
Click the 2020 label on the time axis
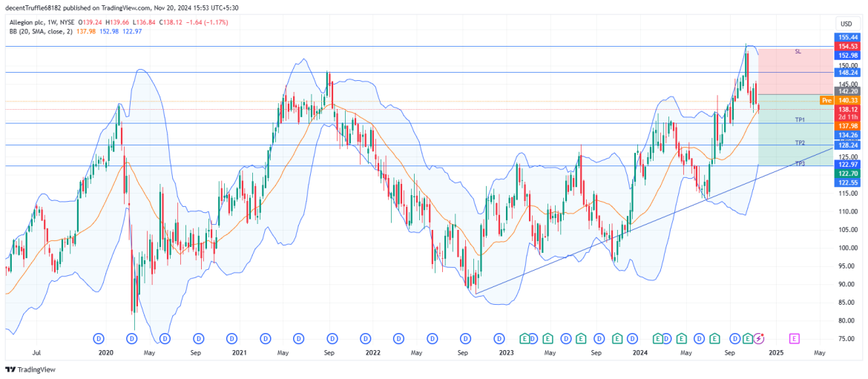coord(106,352)
